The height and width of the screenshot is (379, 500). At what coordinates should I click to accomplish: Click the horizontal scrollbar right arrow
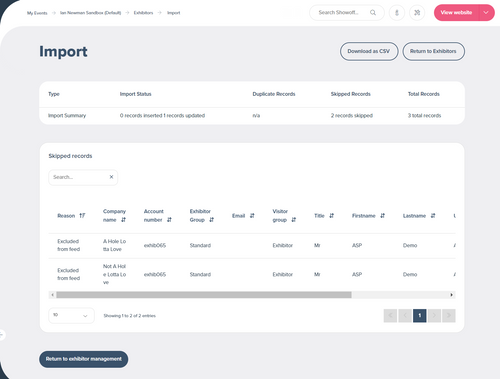tap(452, 295)
